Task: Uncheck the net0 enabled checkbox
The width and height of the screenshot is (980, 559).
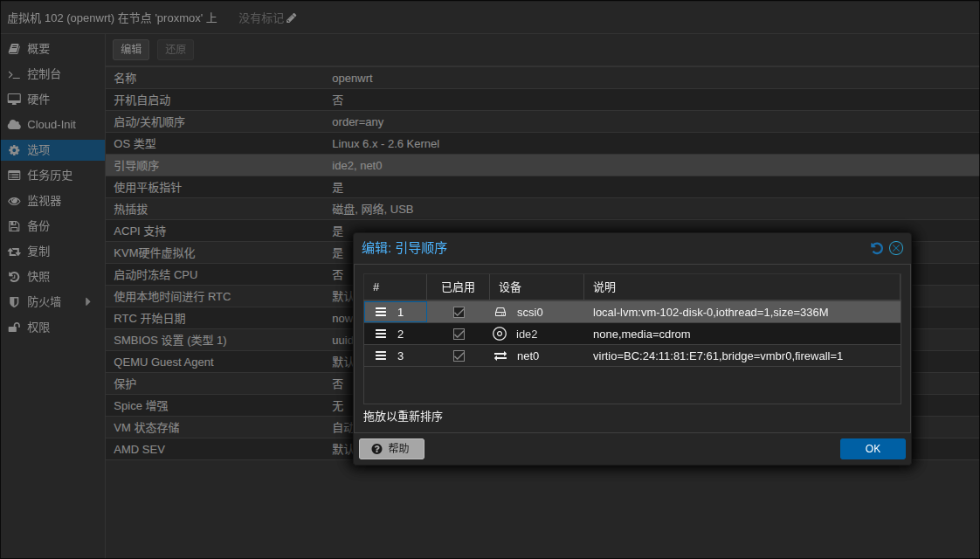Action: click(x=459, y=355)
